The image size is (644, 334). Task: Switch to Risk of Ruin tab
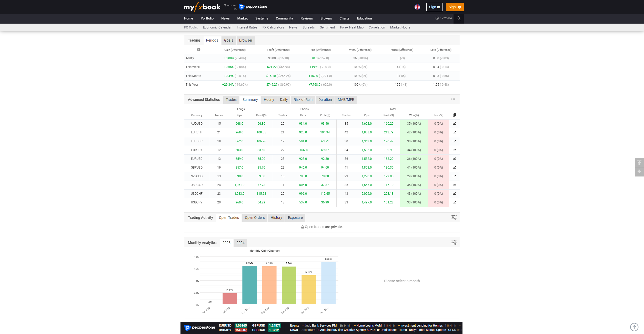coord(303,100)
